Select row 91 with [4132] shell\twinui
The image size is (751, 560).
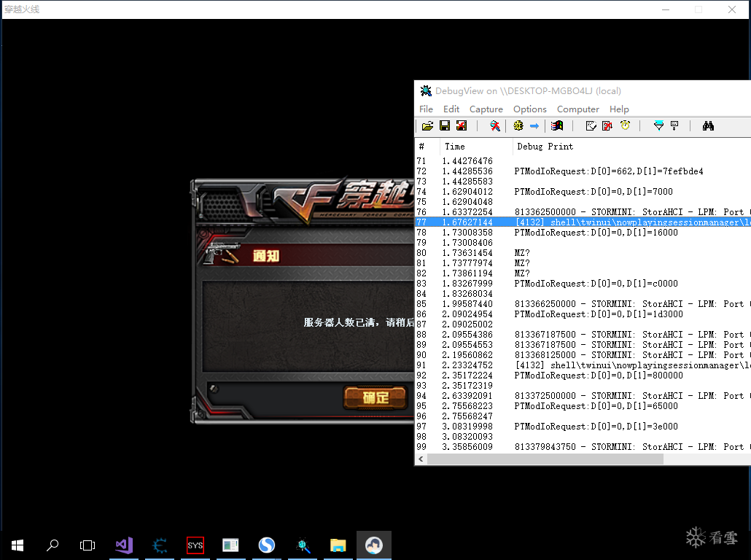click(583, 365)
